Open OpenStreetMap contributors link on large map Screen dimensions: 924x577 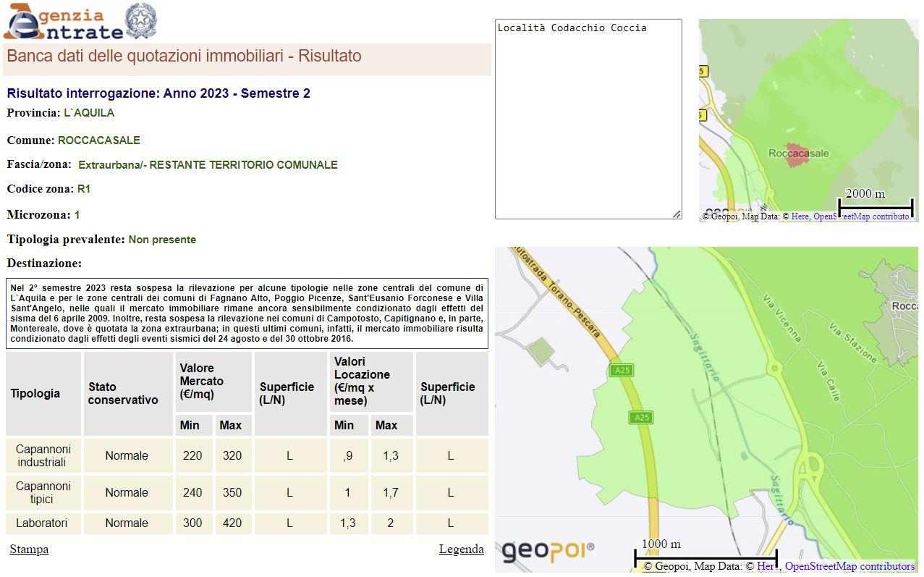[849, 566]
